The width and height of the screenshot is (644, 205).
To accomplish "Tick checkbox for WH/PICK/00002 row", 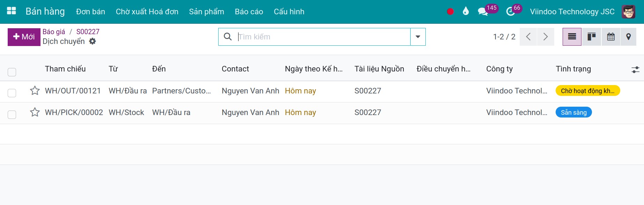I will point(12,115).
